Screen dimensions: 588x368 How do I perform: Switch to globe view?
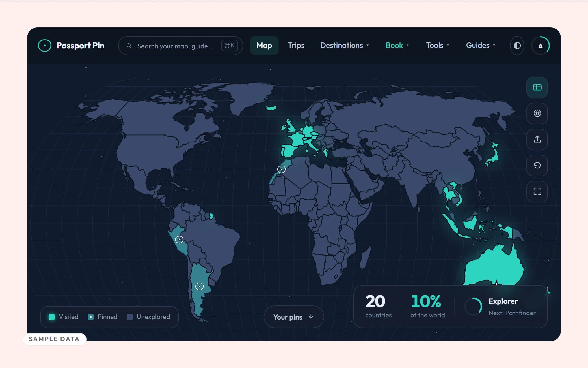(537, 113)
